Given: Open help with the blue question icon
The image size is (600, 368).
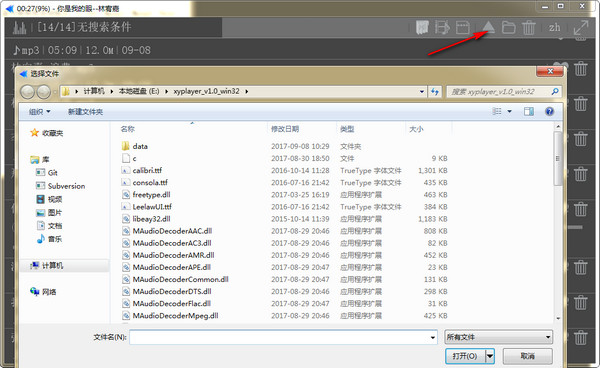Looking at the screenshot, I should pyautogui.click(x=549, y=111).
